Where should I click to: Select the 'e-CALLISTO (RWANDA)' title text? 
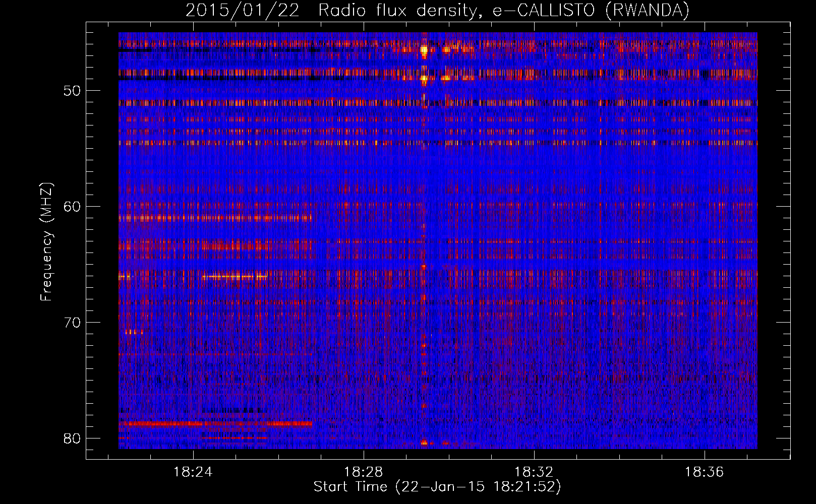pos(591,10)
